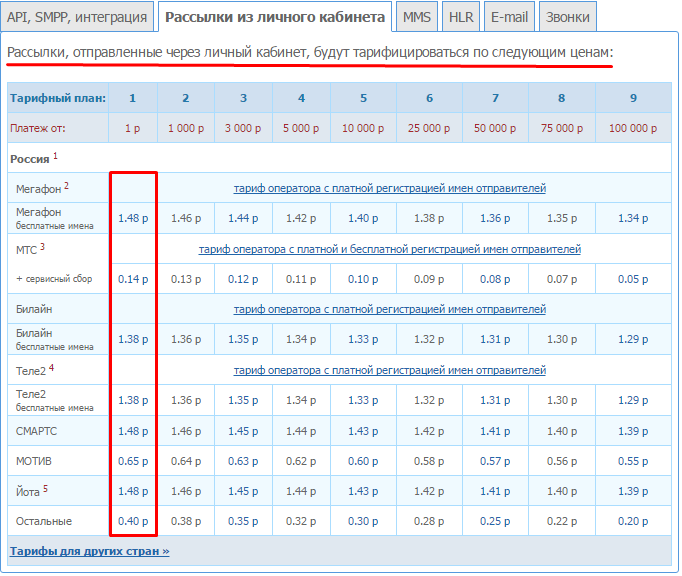Open the API, SMPP, интеграция tab

coord(77,17)
